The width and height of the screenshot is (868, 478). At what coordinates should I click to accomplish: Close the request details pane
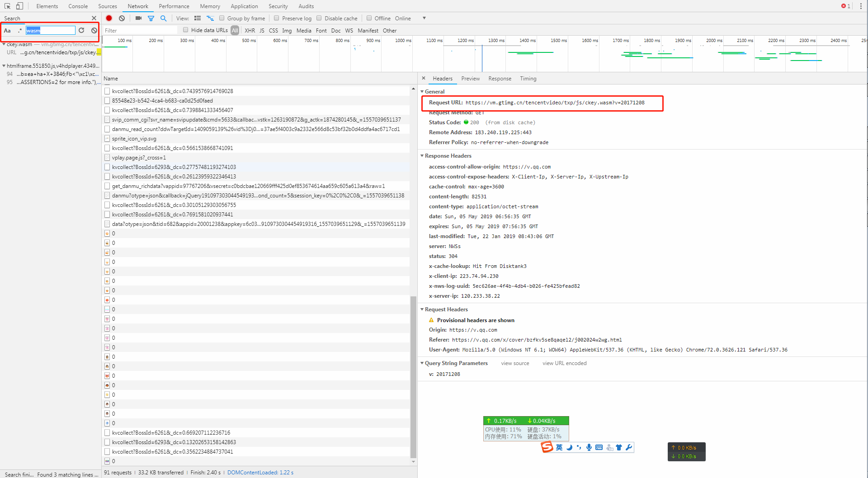point(424,78)
